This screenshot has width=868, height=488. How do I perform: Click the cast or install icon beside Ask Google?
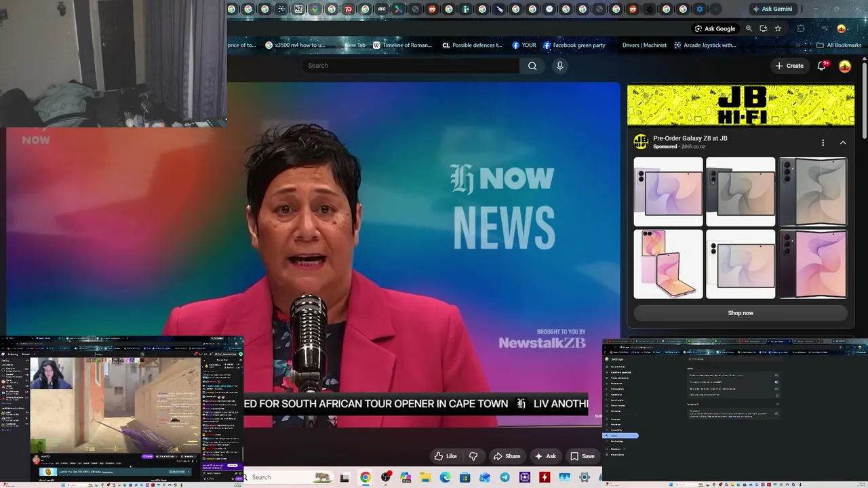tap(764, 28)
